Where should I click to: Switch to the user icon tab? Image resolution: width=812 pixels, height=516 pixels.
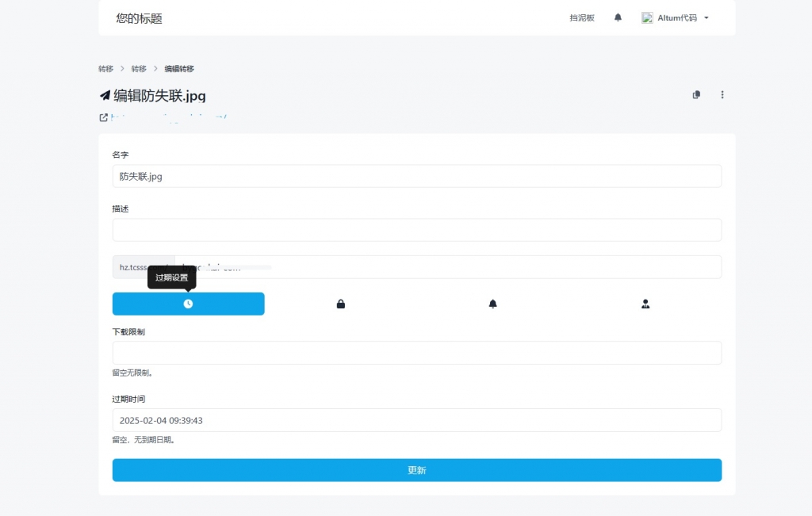(645, 304)
